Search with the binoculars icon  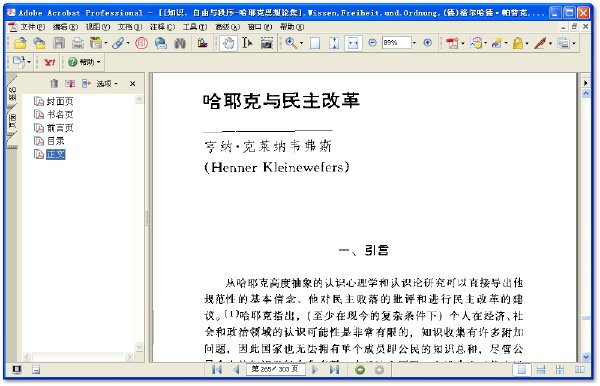180,43
